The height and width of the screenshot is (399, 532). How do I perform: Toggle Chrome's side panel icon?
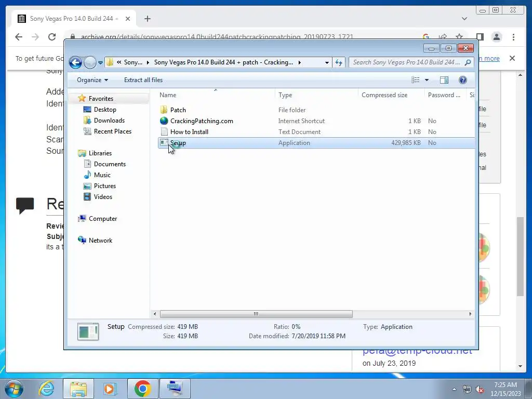480,37
